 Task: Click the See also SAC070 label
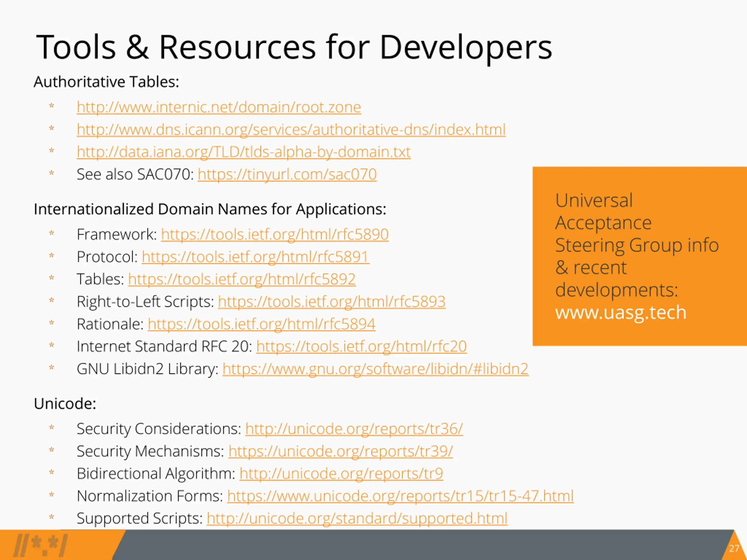135,175
